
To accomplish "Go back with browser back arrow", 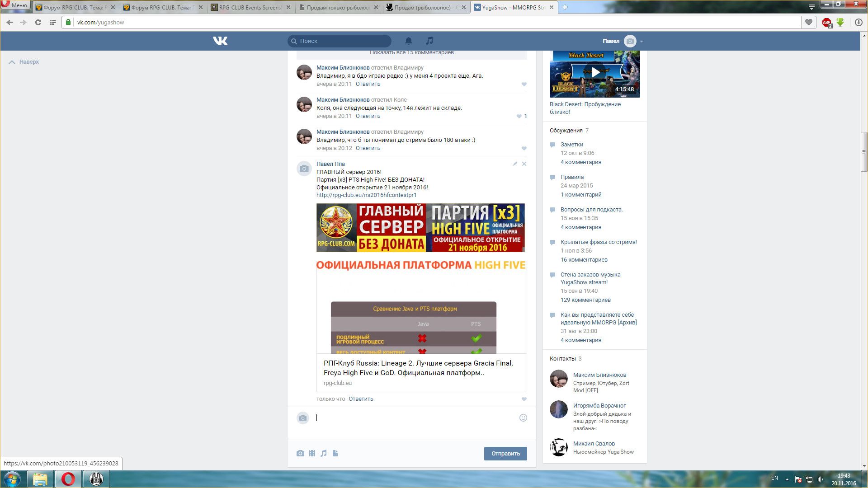I will [9, 22].
